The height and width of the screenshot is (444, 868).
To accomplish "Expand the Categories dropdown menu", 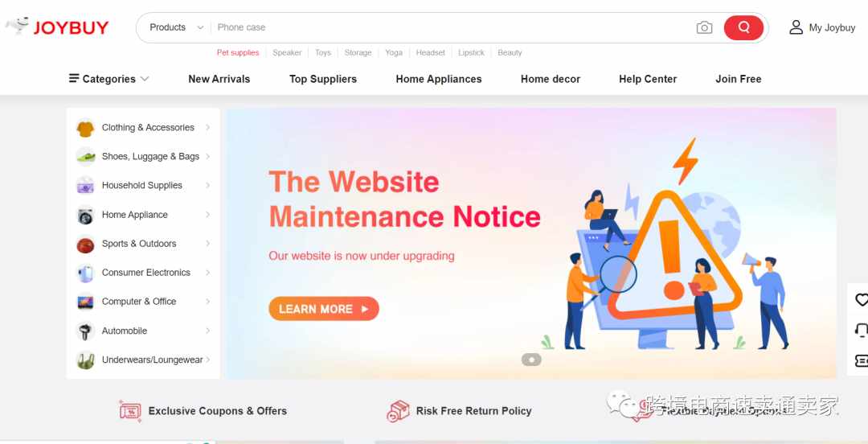I will tap(108, 79).
